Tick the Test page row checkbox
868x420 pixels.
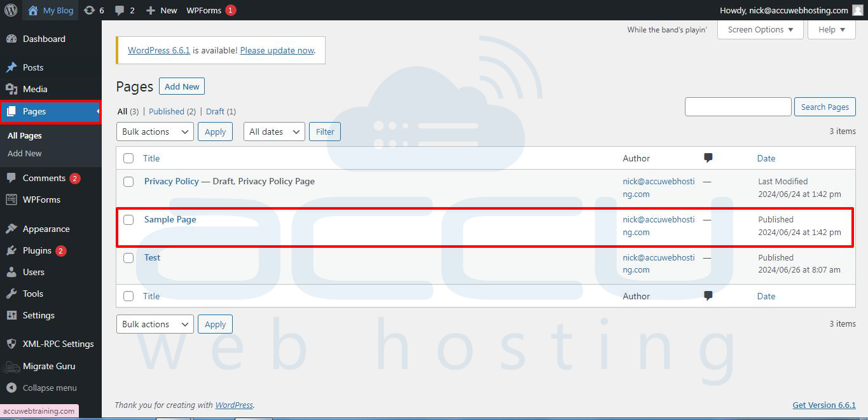128,258
